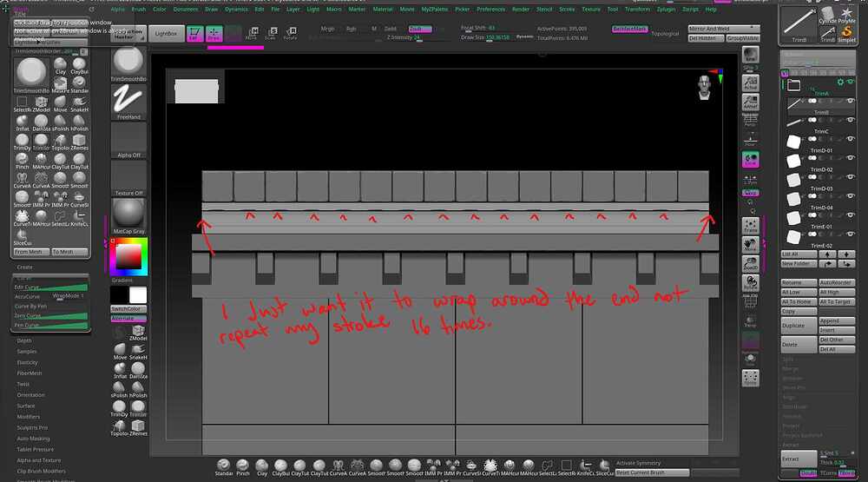868x482 pixels.
Task: Select the KnifeCurve brush in the Brush palette
Action: [x=79, y=218]
